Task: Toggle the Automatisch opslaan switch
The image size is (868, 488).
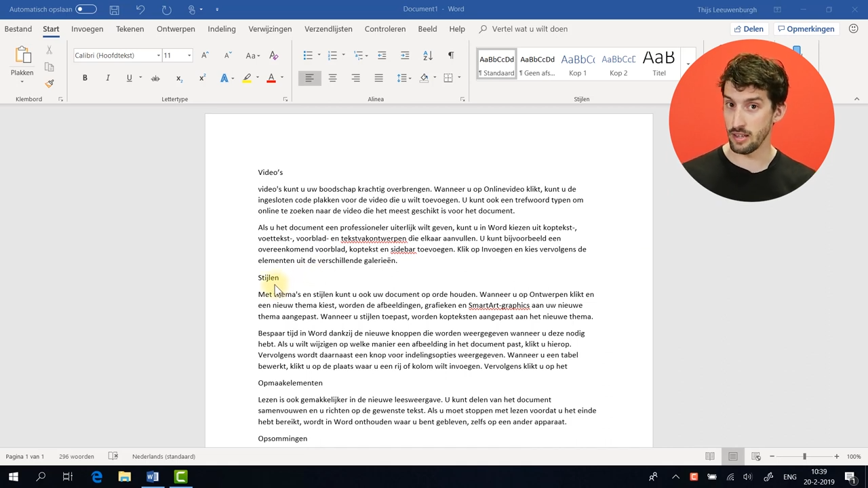Action: click(x=86, y=9)
